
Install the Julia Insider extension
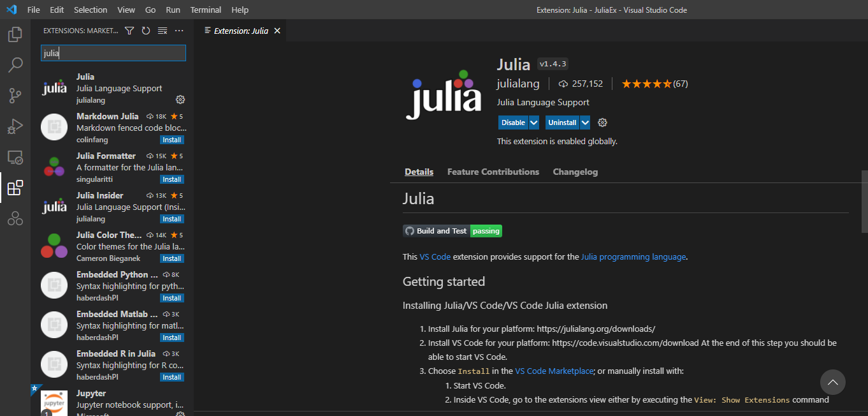click(172, 219)
